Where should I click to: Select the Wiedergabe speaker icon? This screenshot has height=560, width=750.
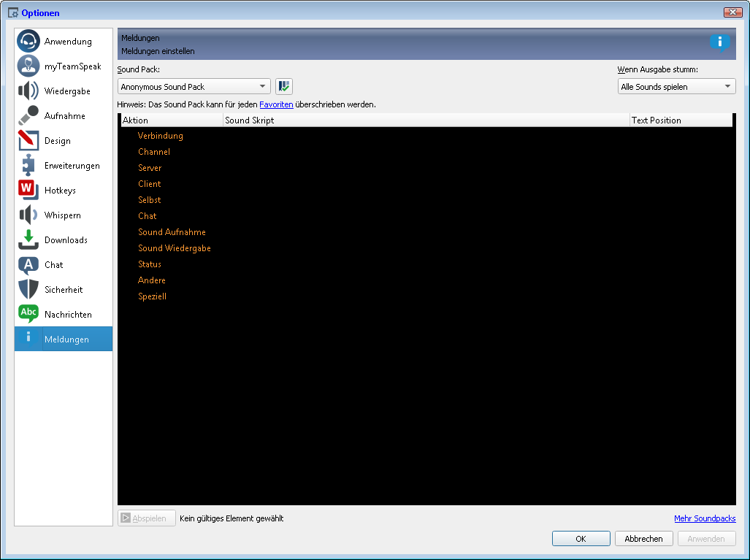28,91
